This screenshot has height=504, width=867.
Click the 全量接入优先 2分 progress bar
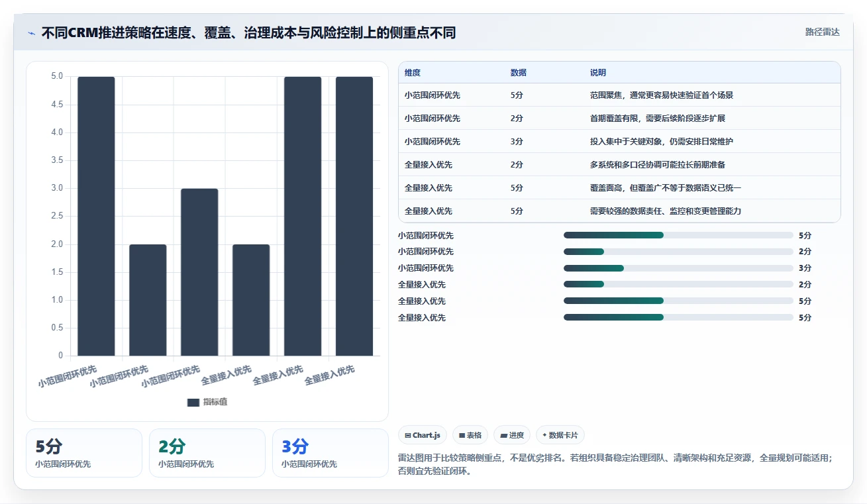678,285
